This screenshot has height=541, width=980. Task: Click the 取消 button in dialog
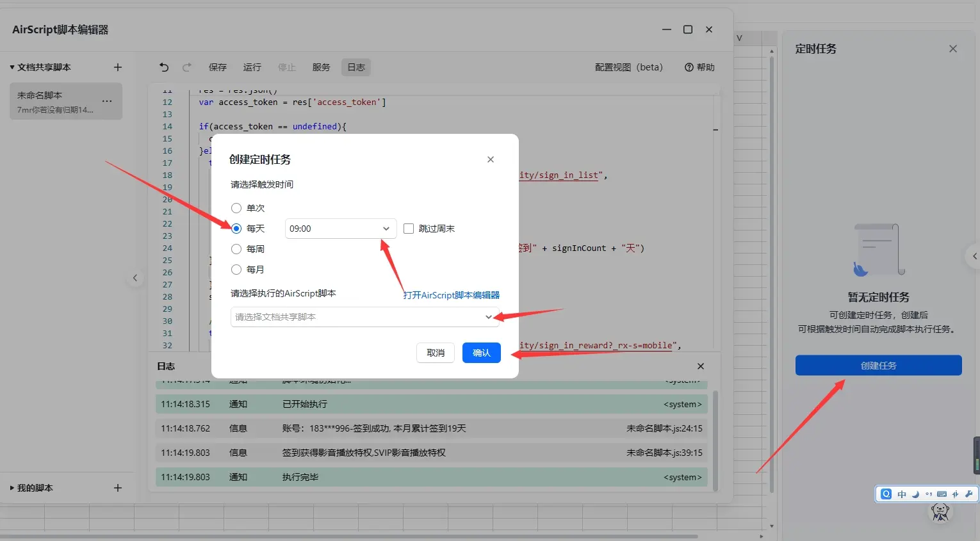click(x=436, y=353)
